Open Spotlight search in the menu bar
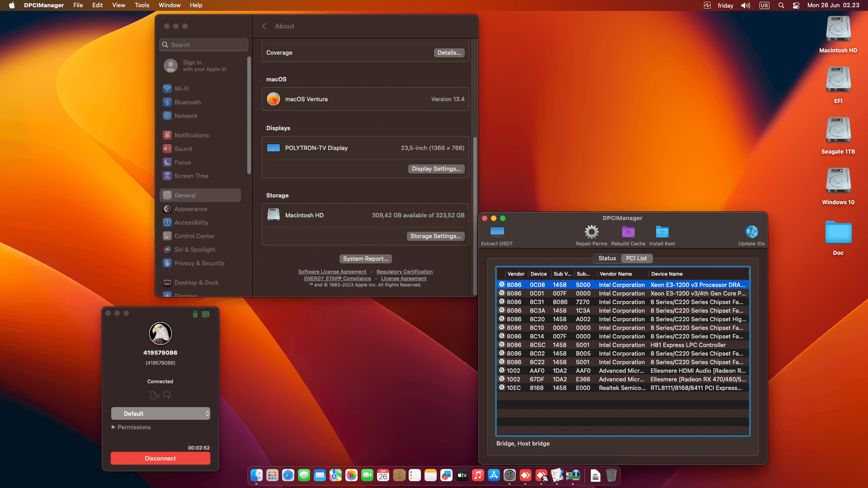Viewport: 868px width, 488px height. pyautogui.click(x=781, y=5)
